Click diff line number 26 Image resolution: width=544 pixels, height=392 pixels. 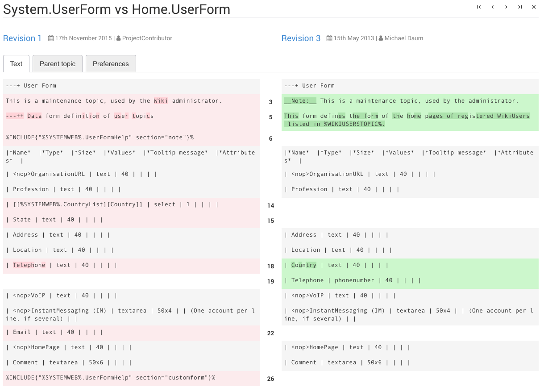tap(270, 379)
